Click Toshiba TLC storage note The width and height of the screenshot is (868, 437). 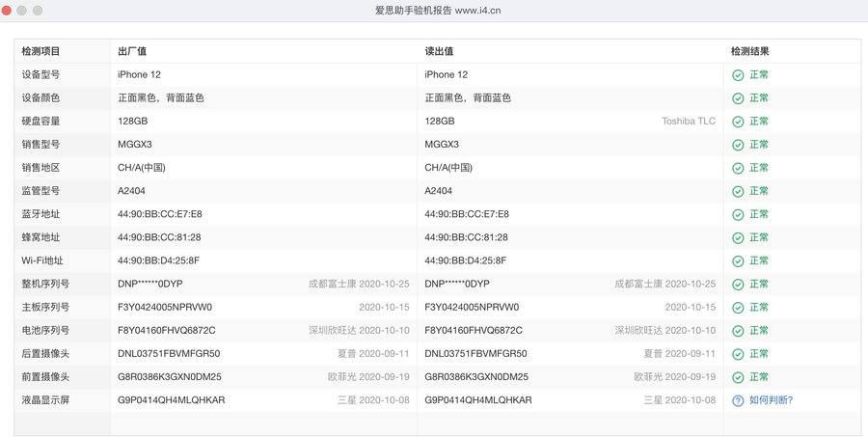[689, 121]
